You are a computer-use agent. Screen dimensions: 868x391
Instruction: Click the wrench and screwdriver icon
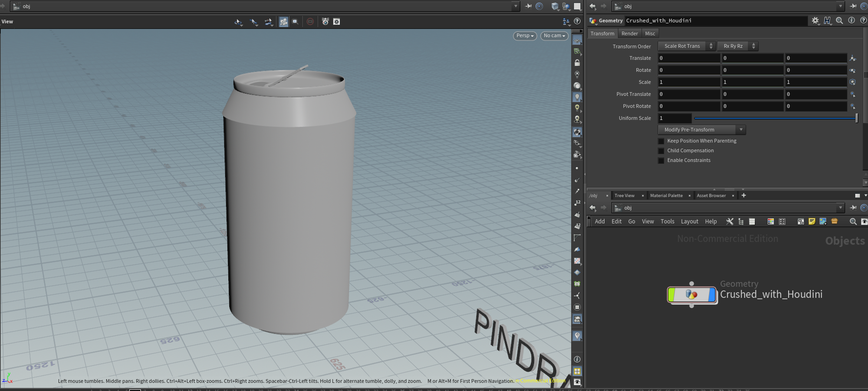[x=730, y=222]
